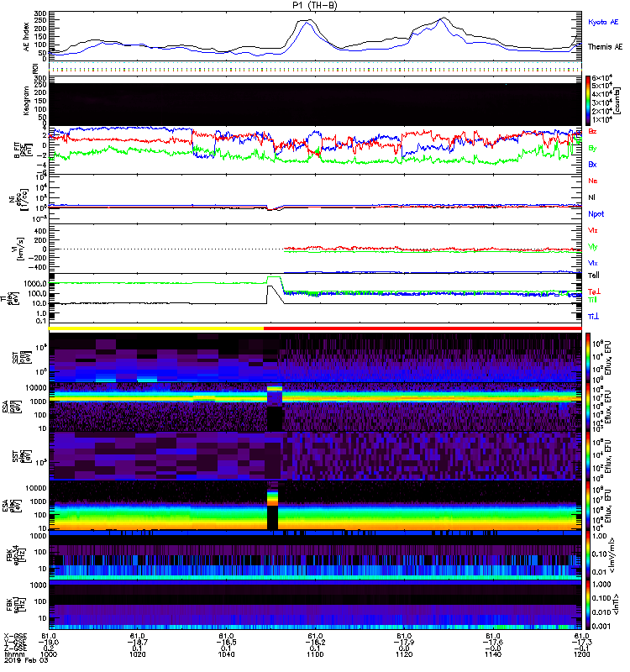Click the yellow segment of the region bar
630x672 pixels.
point(156,328)
